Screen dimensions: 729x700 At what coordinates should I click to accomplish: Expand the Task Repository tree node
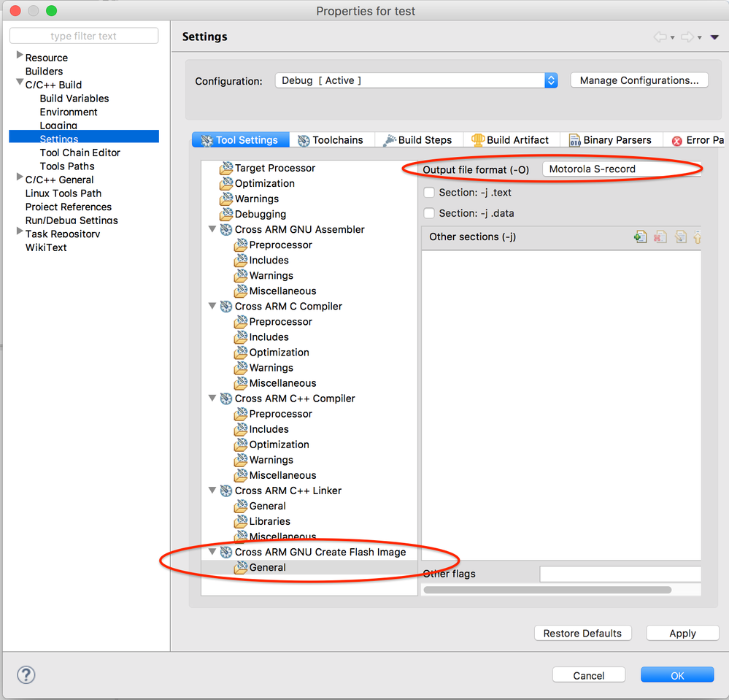pos(20,231)
